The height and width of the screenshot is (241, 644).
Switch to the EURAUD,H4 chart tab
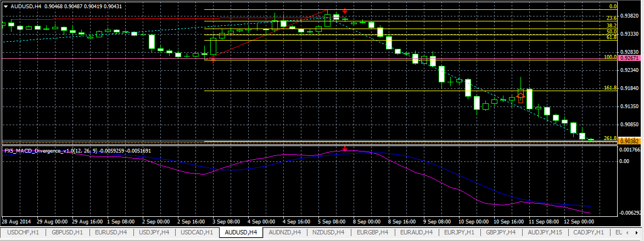pos(417,232)
